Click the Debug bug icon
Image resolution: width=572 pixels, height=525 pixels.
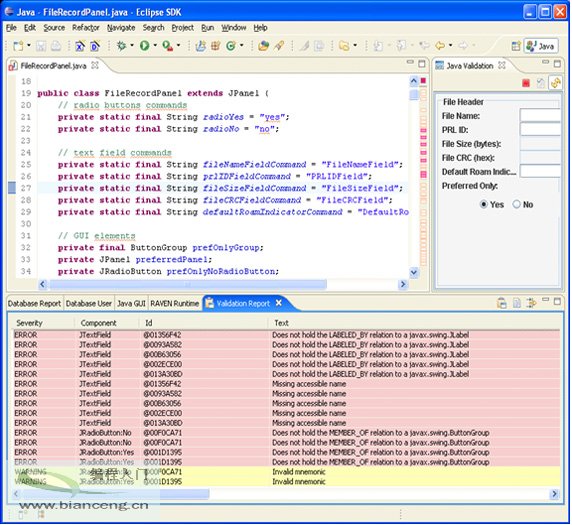point(121,46)
